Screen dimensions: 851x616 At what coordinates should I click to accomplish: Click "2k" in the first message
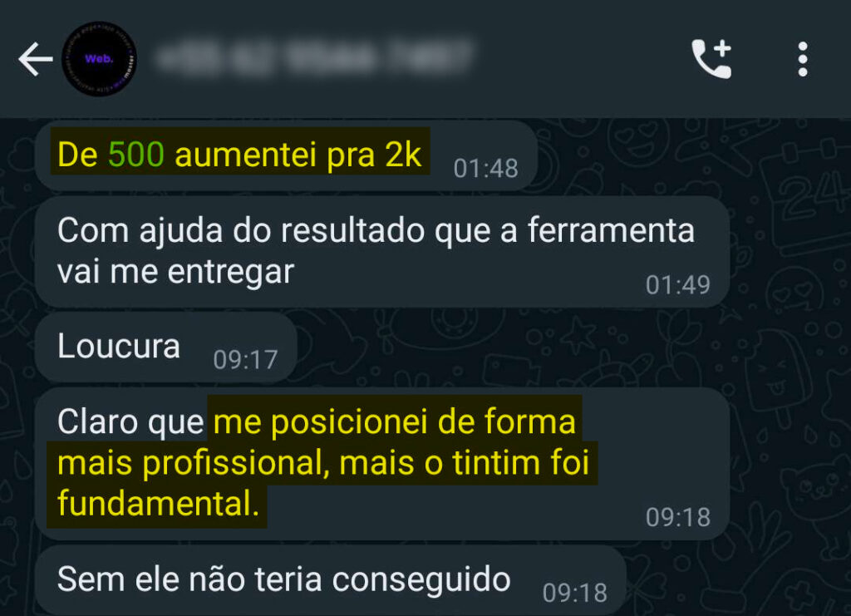pos(403,155)
